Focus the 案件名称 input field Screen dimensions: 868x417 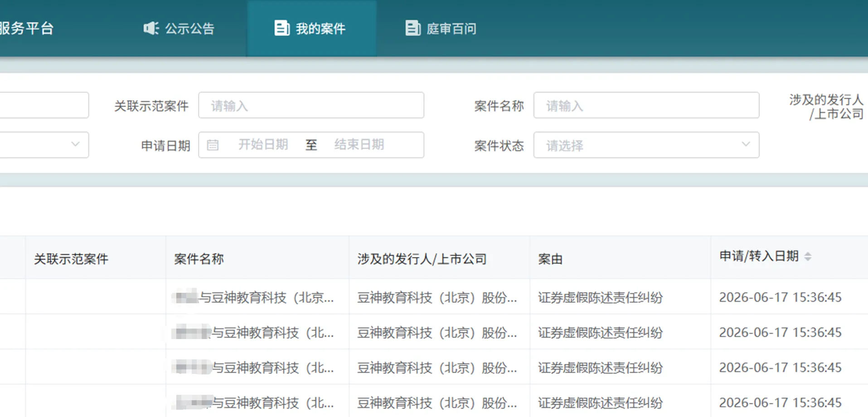[x=646, y=105]
